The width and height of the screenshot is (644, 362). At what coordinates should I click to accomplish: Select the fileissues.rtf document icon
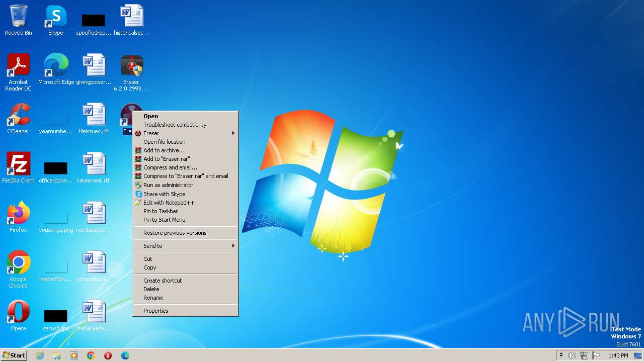tap(94, 119)
